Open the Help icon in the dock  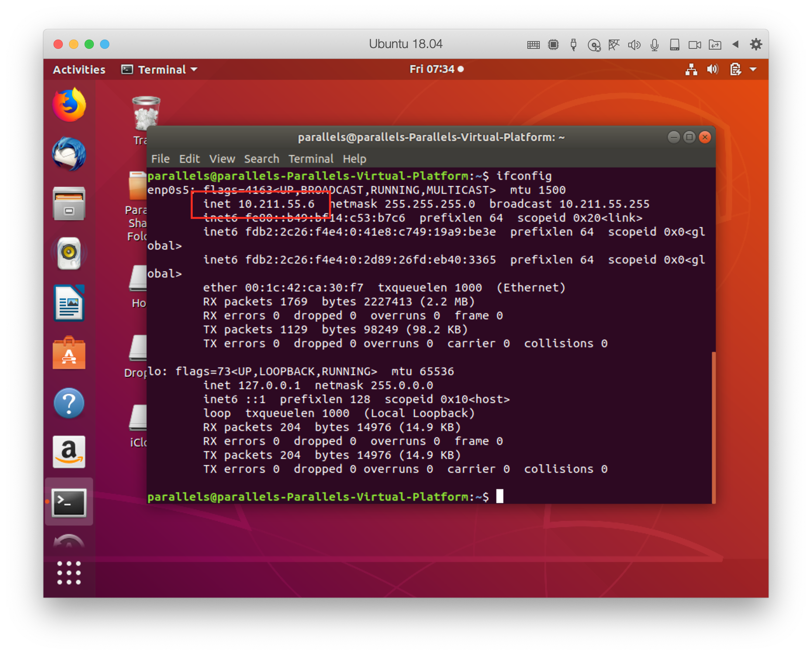pos(69,403)
